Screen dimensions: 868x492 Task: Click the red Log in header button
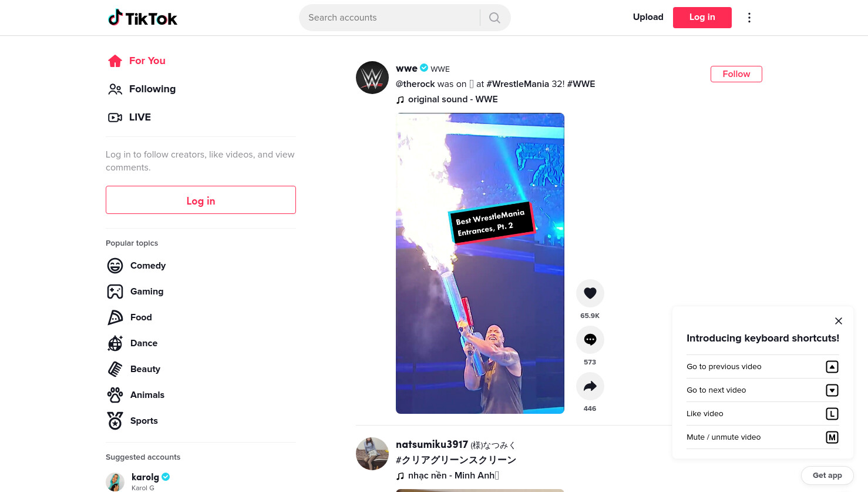coord(702,18)
